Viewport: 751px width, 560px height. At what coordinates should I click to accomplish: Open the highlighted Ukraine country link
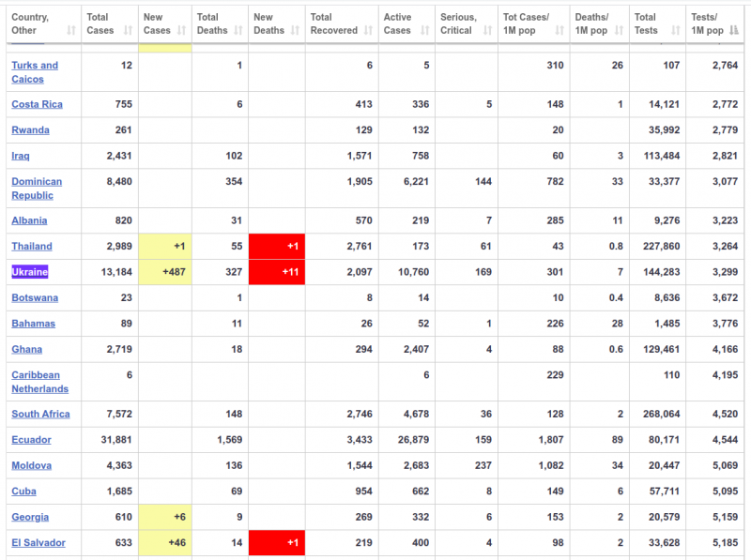[x=29, y=272]
